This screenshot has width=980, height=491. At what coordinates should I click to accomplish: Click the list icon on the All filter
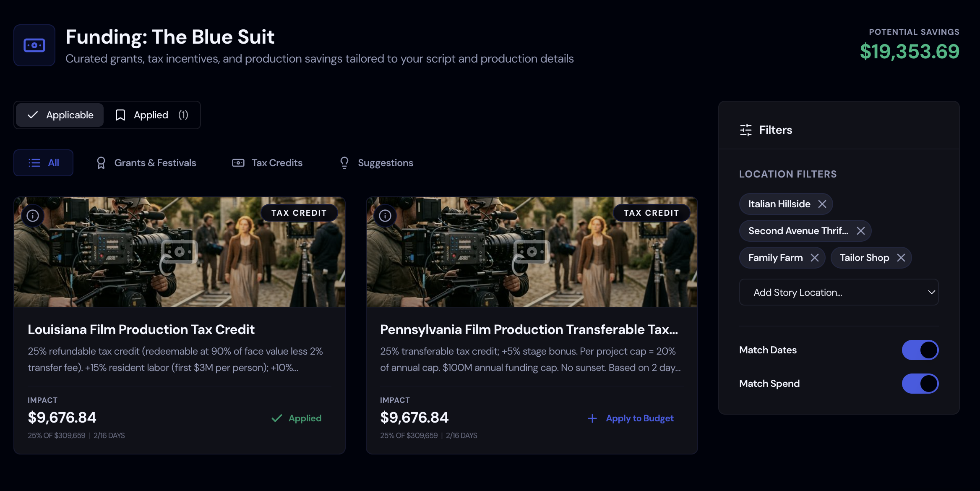tap(34, 163)
